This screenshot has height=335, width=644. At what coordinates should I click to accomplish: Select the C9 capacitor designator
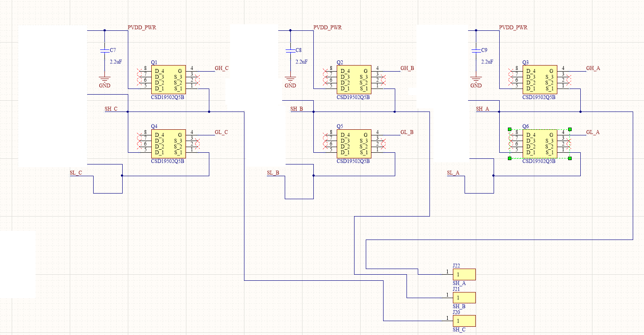[484, 50]
